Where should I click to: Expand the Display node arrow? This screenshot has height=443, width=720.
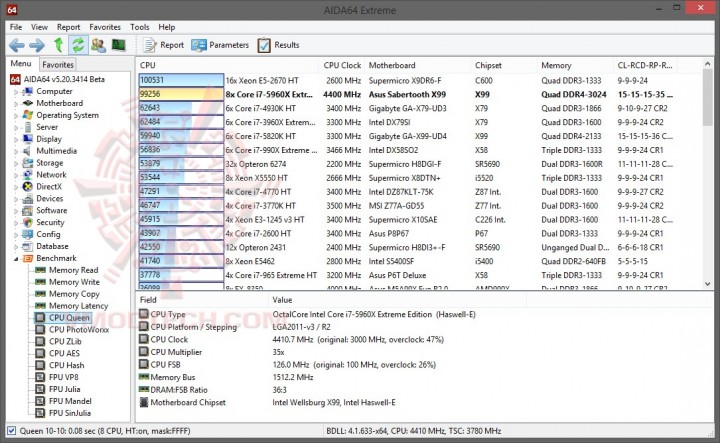pyautogui.click(x=16, y=140)
